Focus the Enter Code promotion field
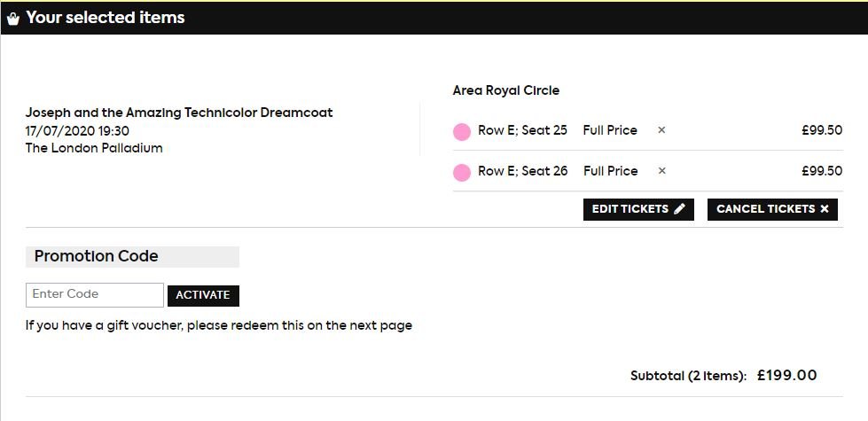 [95, 294]
